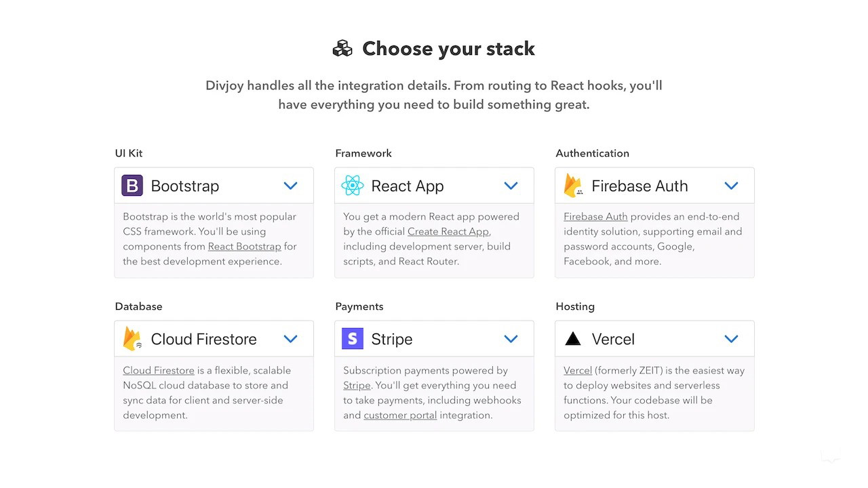Click the black Vercel triangle icon
Viewport: 868px width, 488px height.
tap(573, 339)
